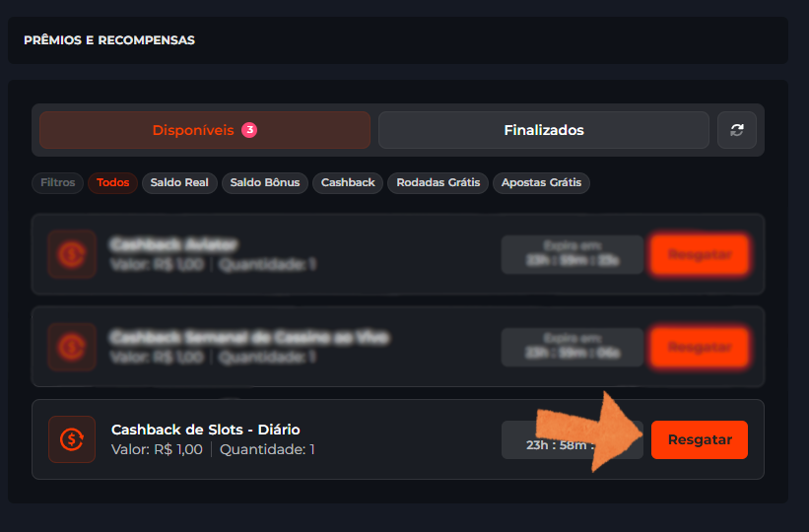This screenshot has height=532, width=809.
Task: Switch to the Finalizados tab
Action: (x=544, y=130)
